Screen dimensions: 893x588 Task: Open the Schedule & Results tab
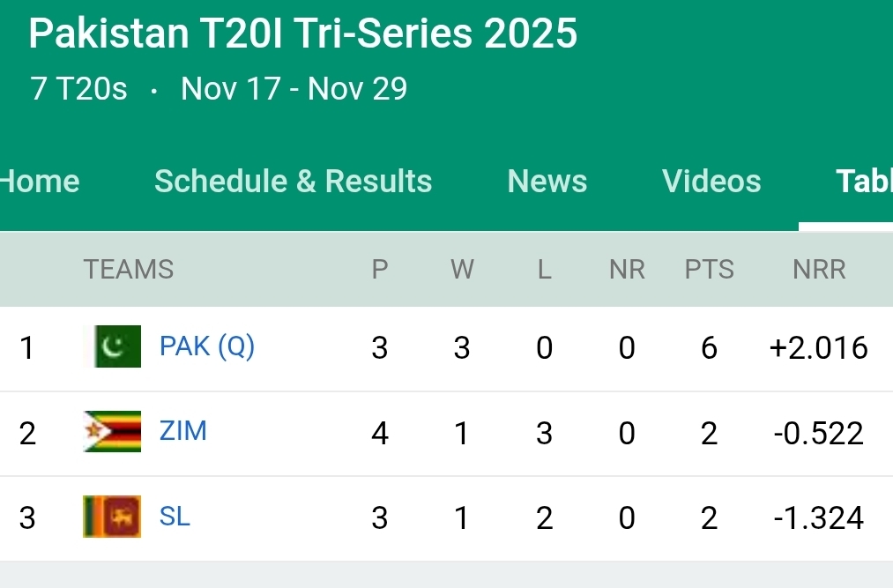coord(293,181)
